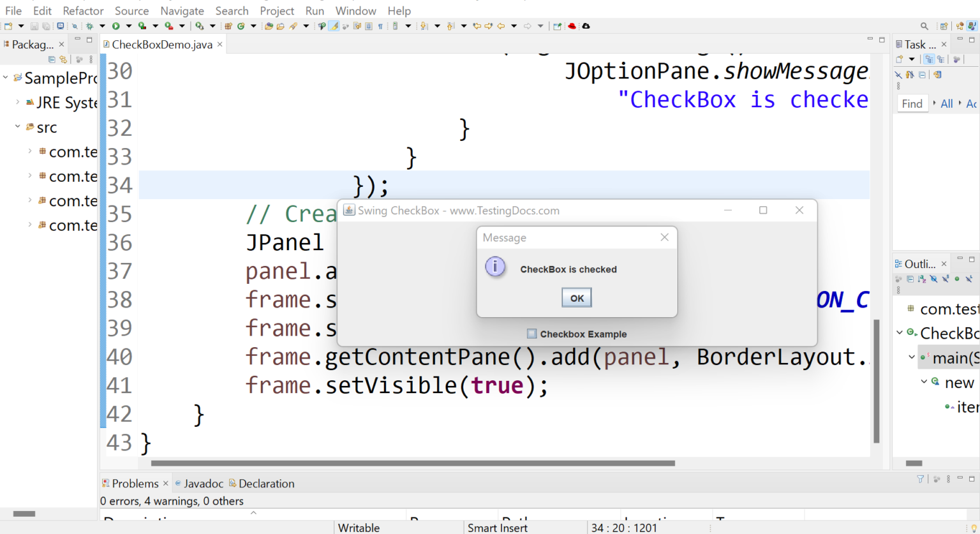
Task: Sort Outline members alphabetically
Action: coord(922,279)
